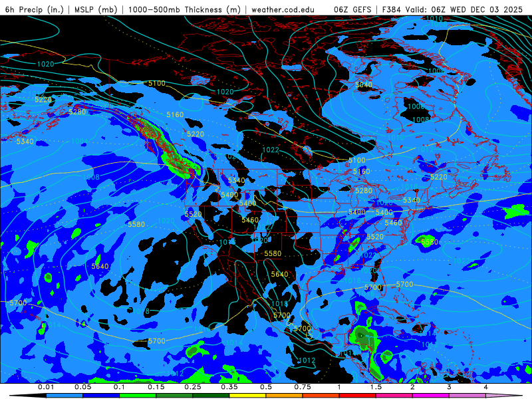Click the 0.75 legend value
This screenshot has height=399, width=532.
[x=303, y=387]
